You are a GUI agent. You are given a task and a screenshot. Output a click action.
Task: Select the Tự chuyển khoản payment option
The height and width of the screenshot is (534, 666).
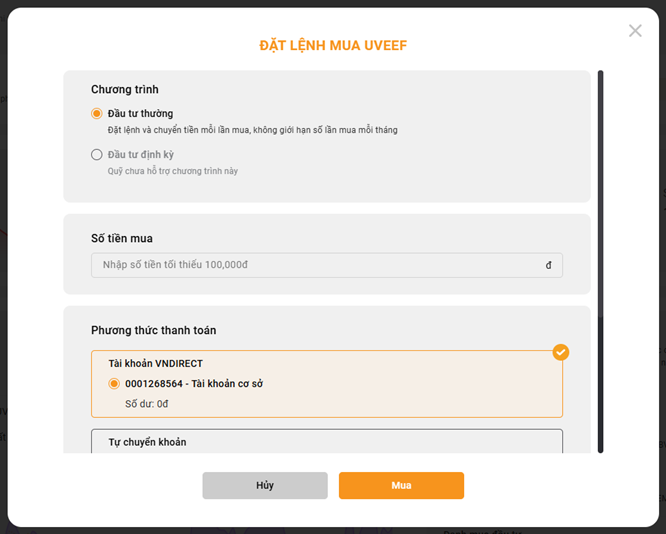[x=327, y=441]
